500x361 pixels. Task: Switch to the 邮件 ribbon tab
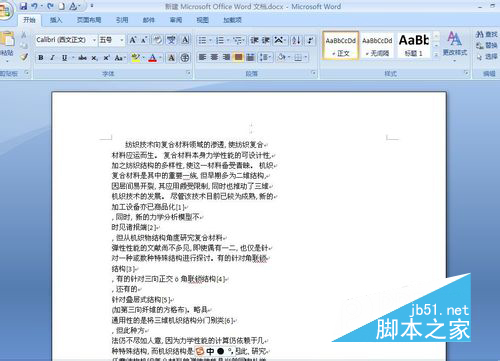pyautogui.click(x=149, y=20)
